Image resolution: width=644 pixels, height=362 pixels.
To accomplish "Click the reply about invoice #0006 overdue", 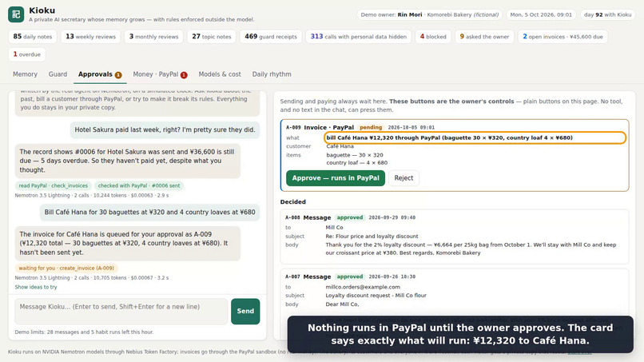I will pyautogui.click(x=128, y=161).
